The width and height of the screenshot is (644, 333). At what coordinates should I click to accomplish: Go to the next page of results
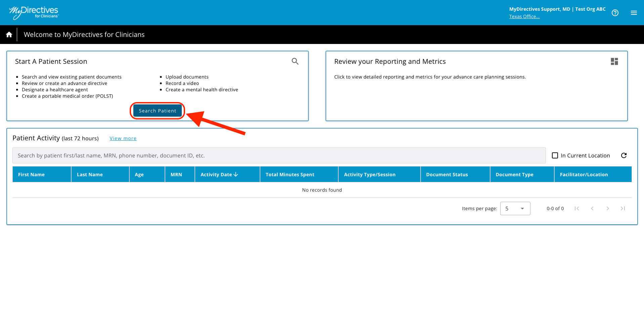tap(608, 208)
